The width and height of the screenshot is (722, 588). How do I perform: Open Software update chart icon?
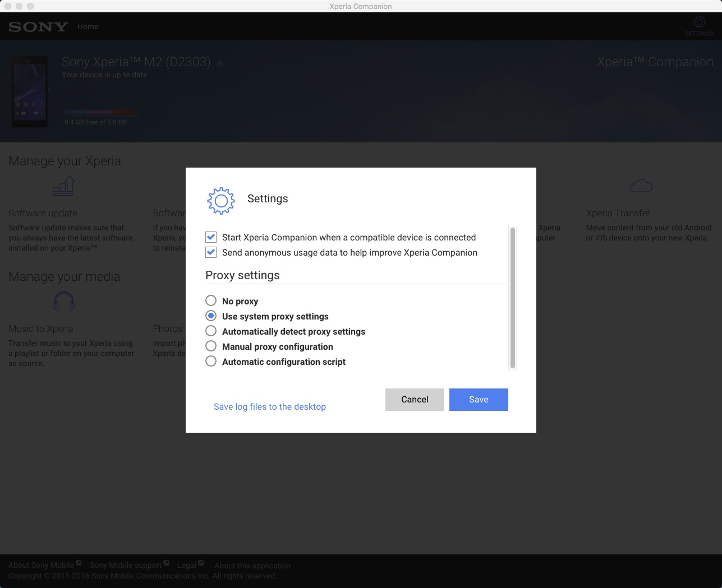[x=64, y=186]
